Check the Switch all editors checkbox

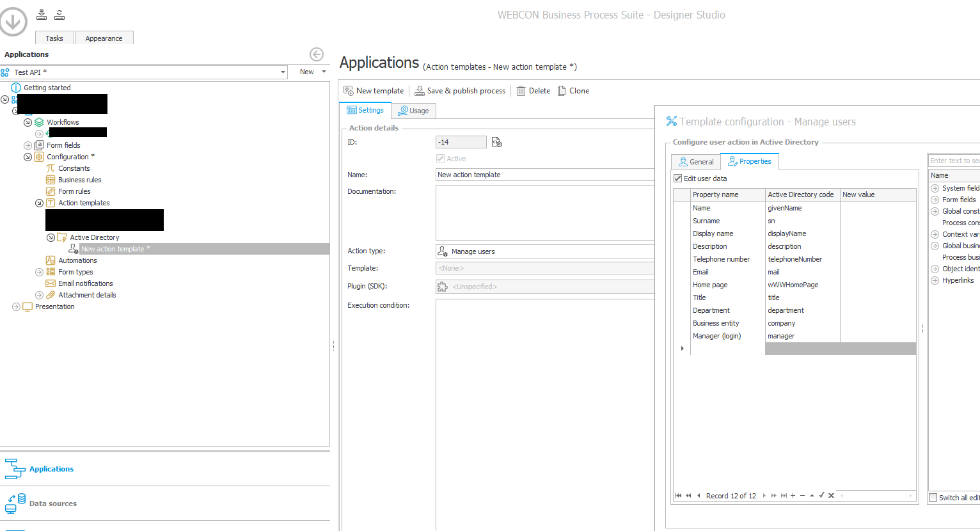pyautogui.click(x=933, y=498)
